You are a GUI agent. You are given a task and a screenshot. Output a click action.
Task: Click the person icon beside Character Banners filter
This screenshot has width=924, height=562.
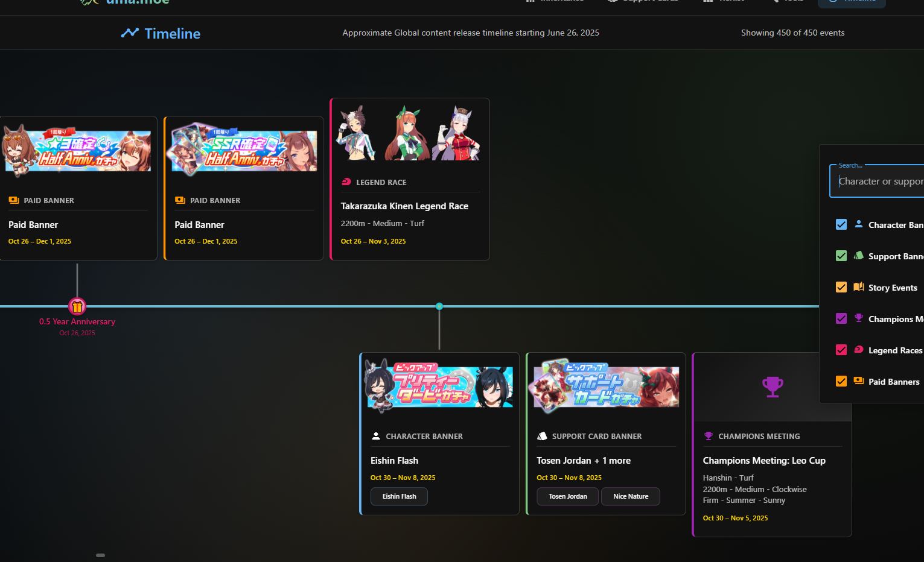coord(859,224)
